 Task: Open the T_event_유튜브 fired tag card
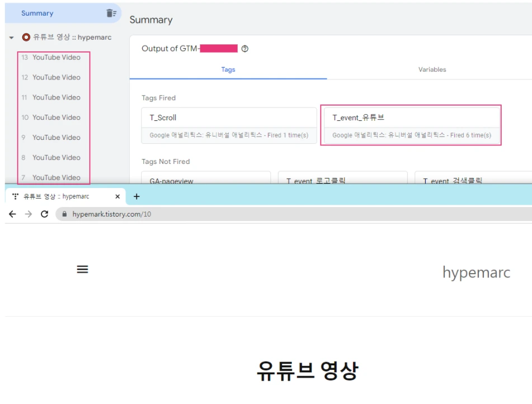point(412,125)
